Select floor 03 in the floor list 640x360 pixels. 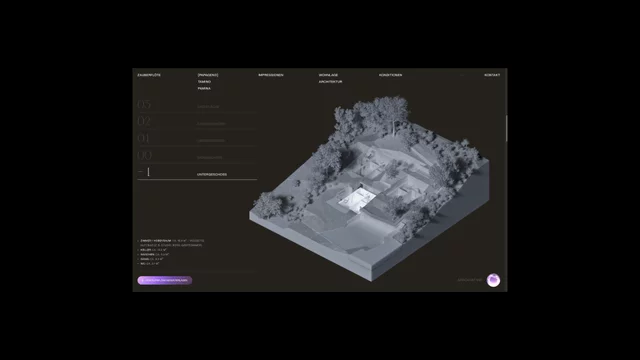(197, 105)
